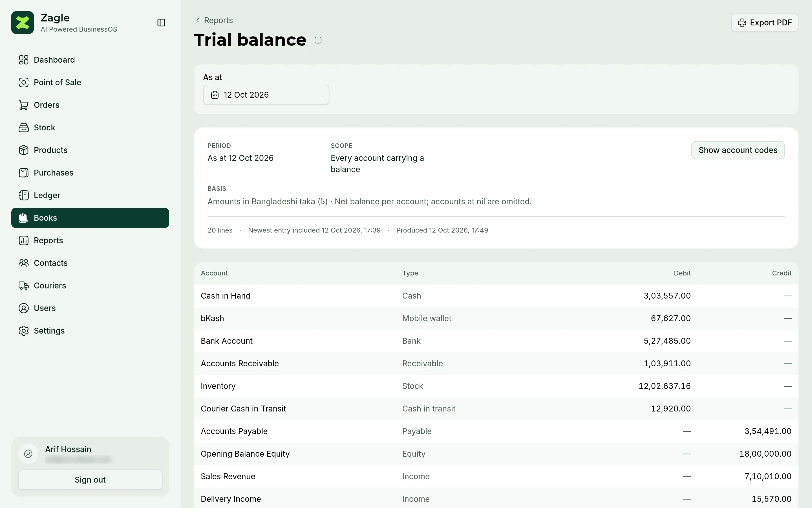Select Courier Cash in Transit row
This screenshot has height=508, width=812.
(496, 409)
